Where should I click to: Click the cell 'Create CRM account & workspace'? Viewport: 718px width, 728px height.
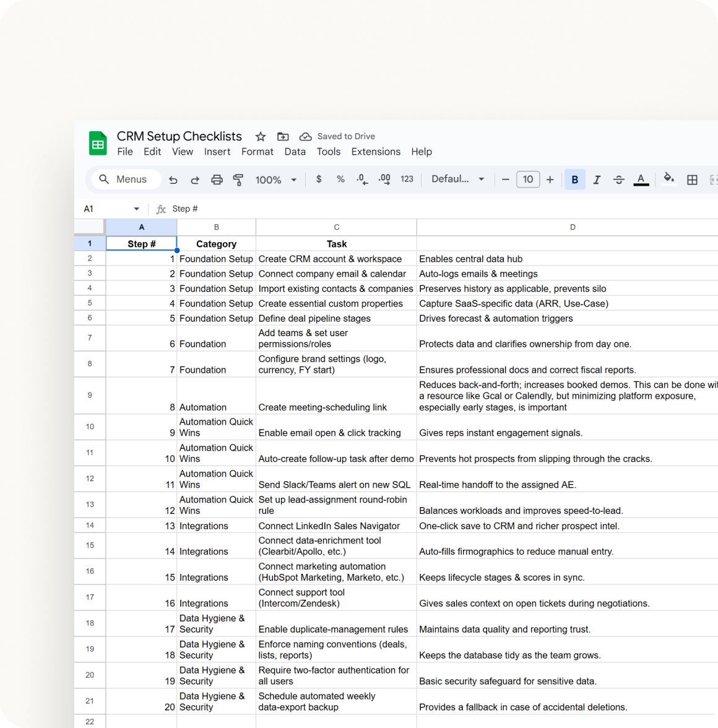tap(337, 259)
